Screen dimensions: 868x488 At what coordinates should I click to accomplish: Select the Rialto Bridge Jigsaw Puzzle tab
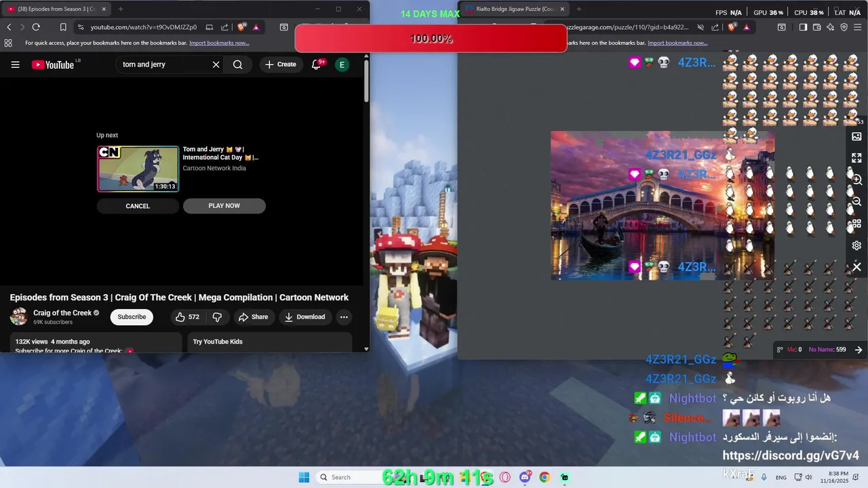pyautogui.click(x=515, y=9)
